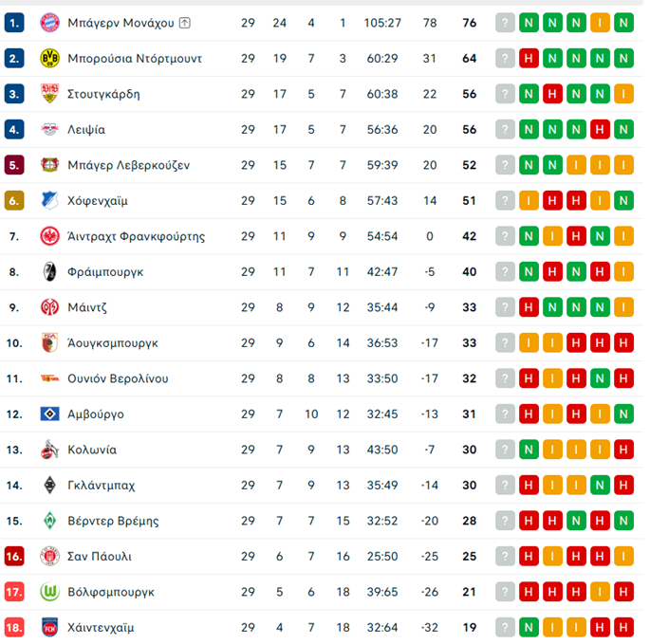
Task: Click the orange I badge in Bayern's row
Action: pyautogui.click(x=600, y=23)
